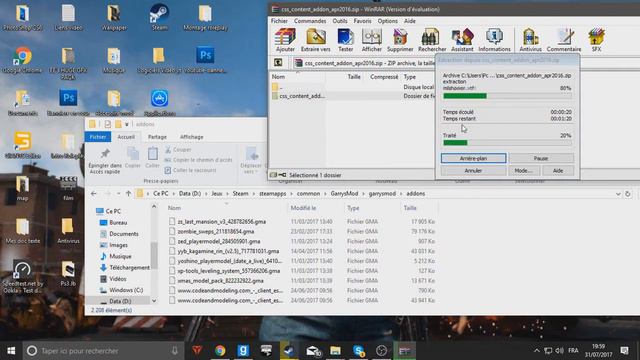Click the Pause extraction button
Screen dimensions: 640x360
(541, 158)
